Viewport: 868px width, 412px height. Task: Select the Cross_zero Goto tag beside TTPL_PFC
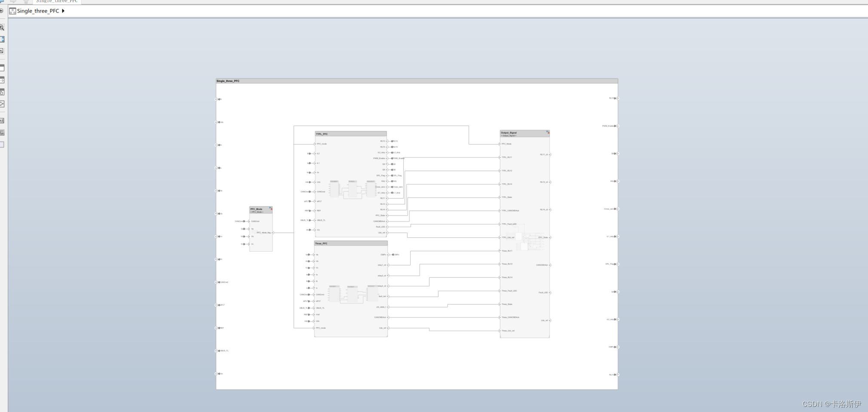(x=397, y=187)
